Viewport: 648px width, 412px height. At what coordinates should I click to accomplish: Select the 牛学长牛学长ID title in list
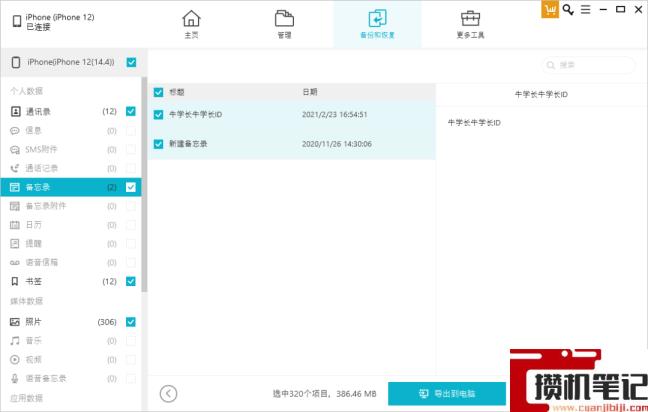coord(195,114)
